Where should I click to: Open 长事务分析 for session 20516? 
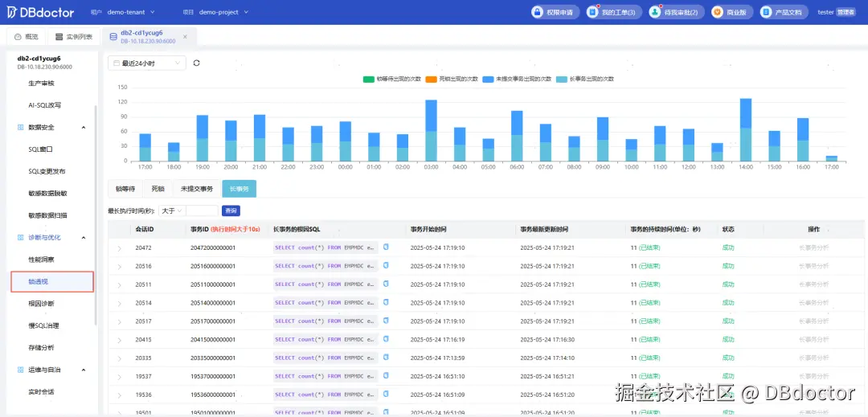tap(813, 266)
